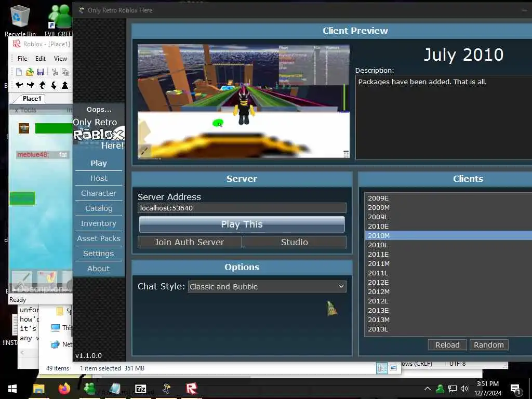The height and width of the screenshot is (399, 532).
Task: Select client 2011M in the list
Action: [x=448, y=263]
